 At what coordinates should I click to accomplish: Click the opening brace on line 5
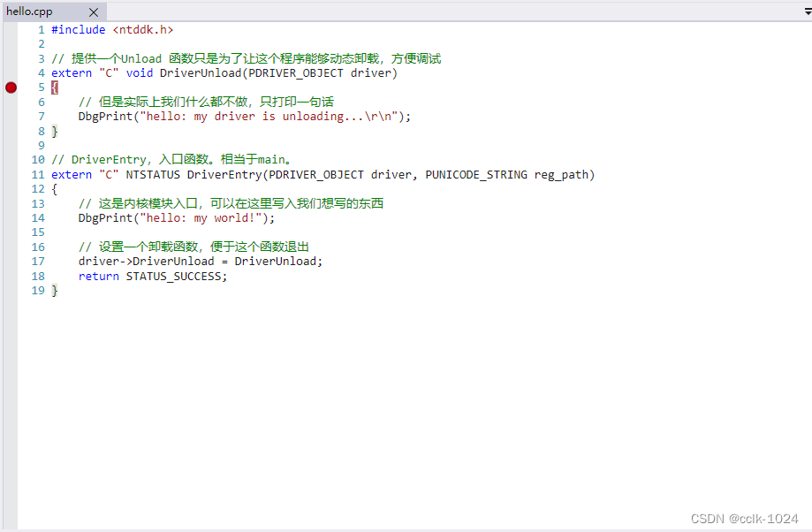click(x=55, y=87)
